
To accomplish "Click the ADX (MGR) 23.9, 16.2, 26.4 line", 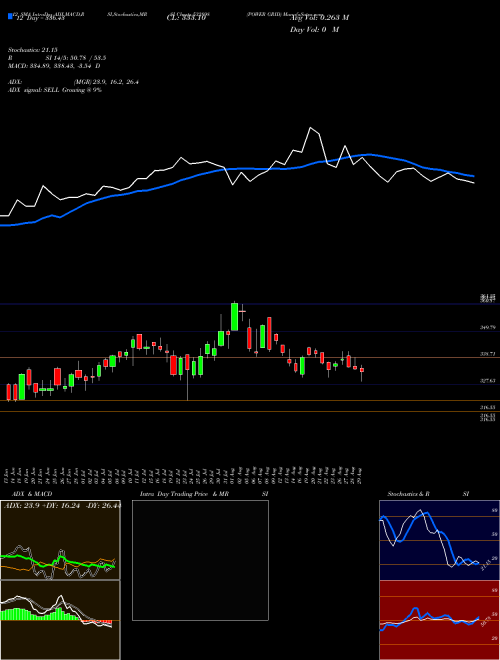I will 73,82.
